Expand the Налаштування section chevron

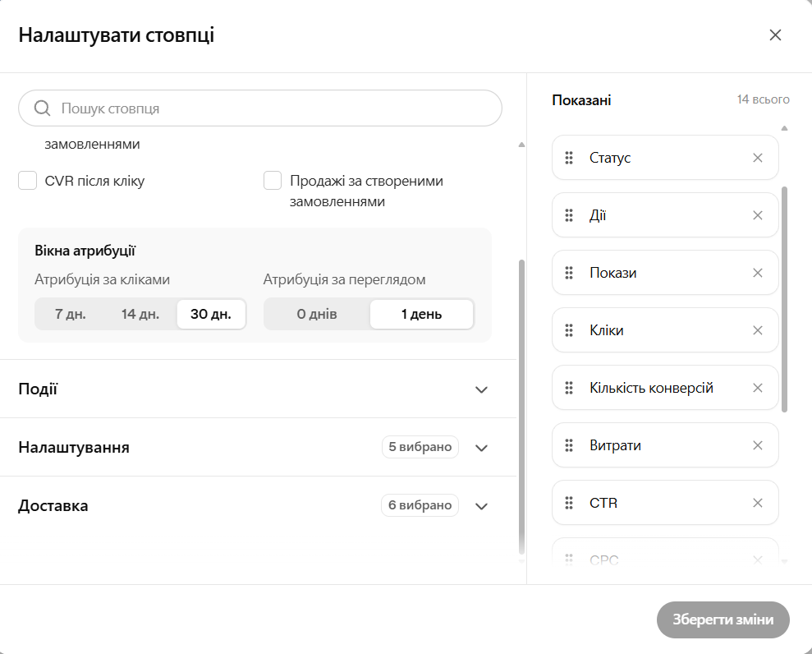pos(482,448)
